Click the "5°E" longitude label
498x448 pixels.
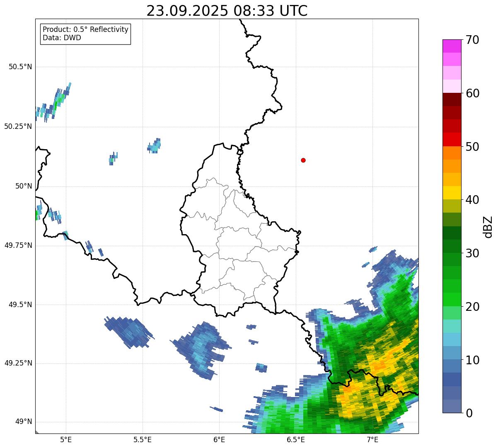(x=66, y=439)
